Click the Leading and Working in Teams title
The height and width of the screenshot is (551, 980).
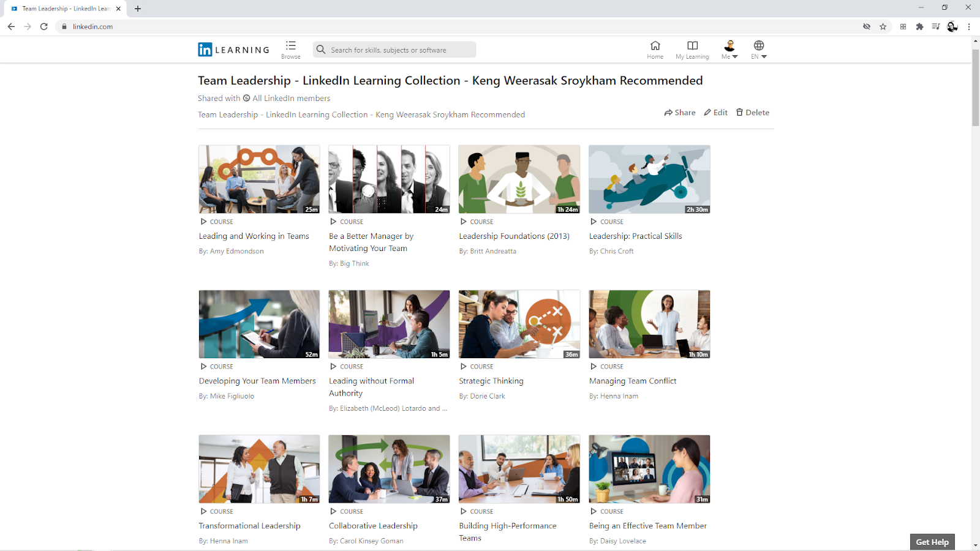254,236
